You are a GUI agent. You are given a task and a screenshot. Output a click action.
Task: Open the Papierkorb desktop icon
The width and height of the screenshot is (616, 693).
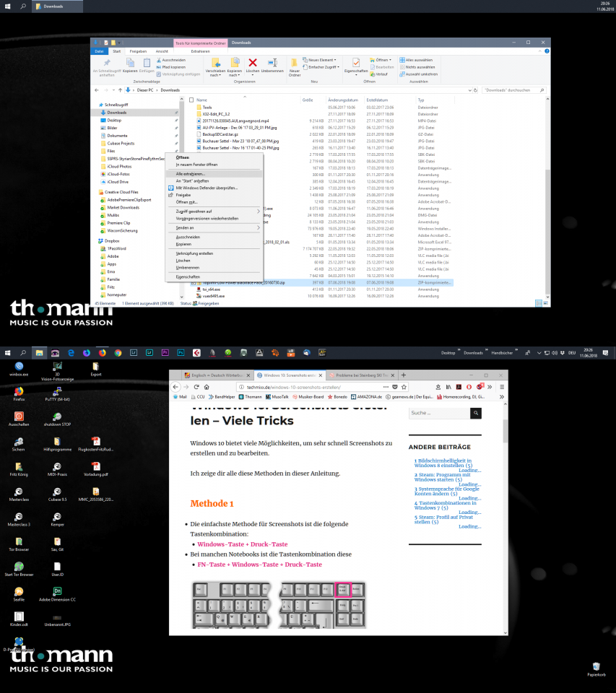[x=596, y=669]
